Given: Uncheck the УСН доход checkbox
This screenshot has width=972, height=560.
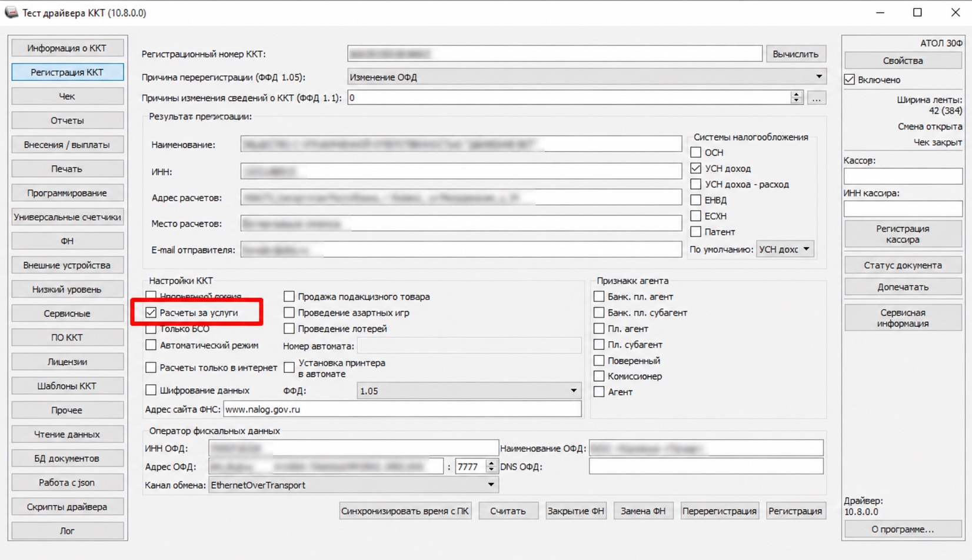Looking at the screenshot, I should pyautogui.click(x=696, y=168).
